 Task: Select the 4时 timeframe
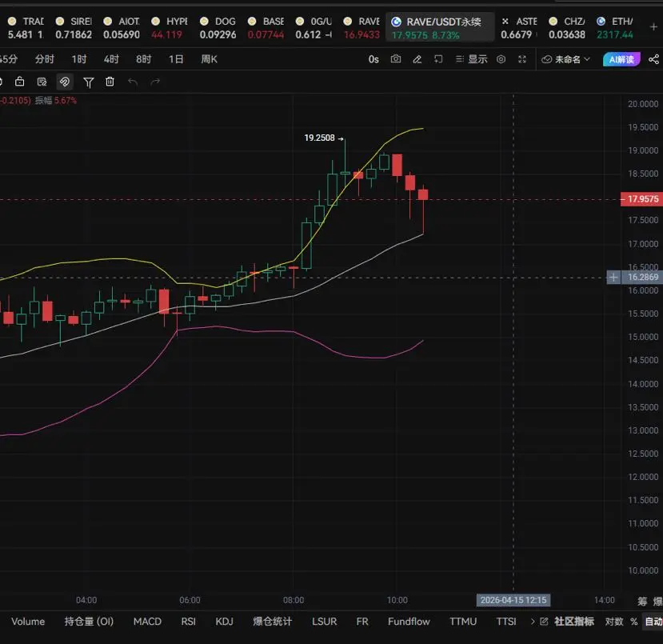[111, 59]
